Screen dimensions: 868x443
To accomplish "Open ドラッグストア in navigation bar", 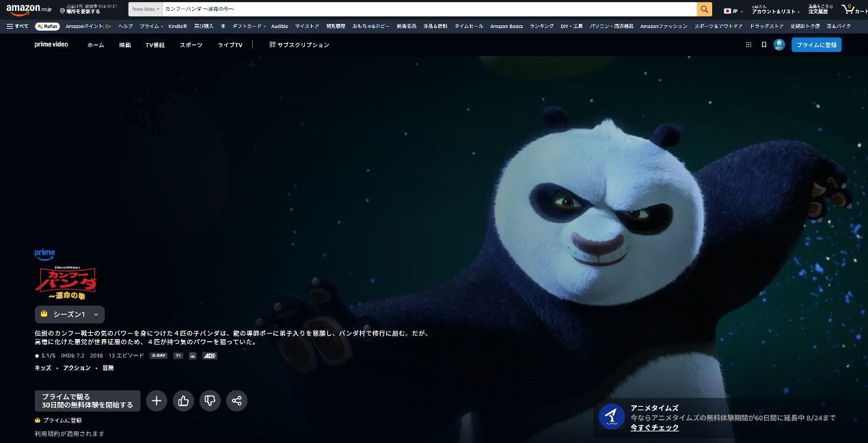I will point(767,26).
